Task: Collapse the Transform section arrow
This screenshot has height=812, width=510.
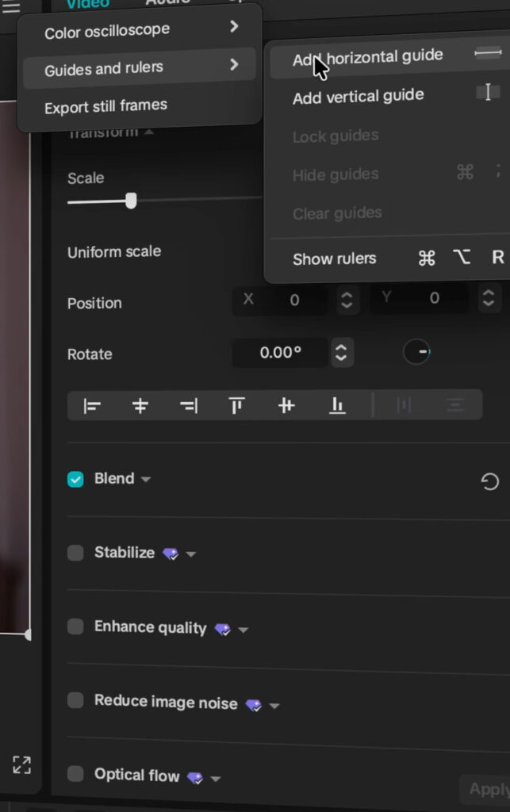Action: coord(149,132)
